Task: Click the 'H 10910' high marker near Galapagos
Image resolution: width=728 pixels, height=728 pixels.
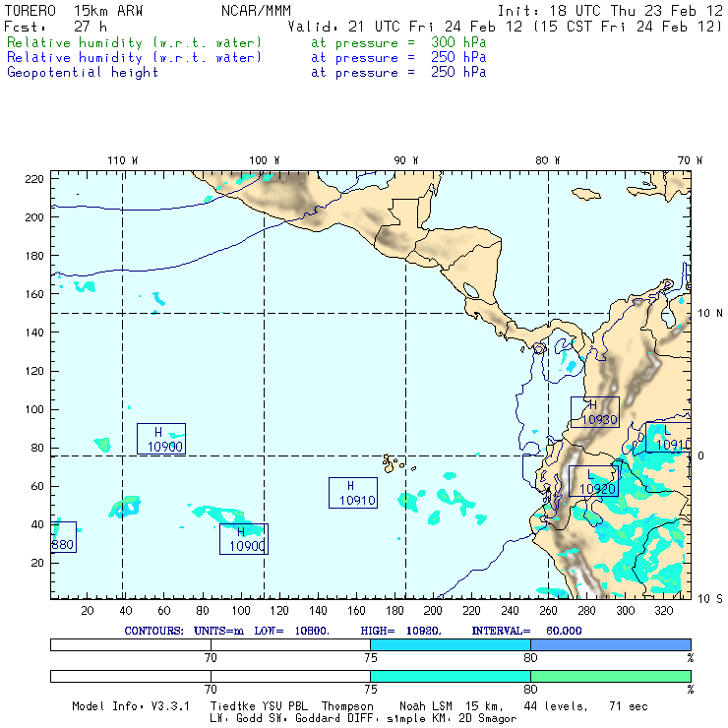Action: pyautogui.click(x=353, y=493)
